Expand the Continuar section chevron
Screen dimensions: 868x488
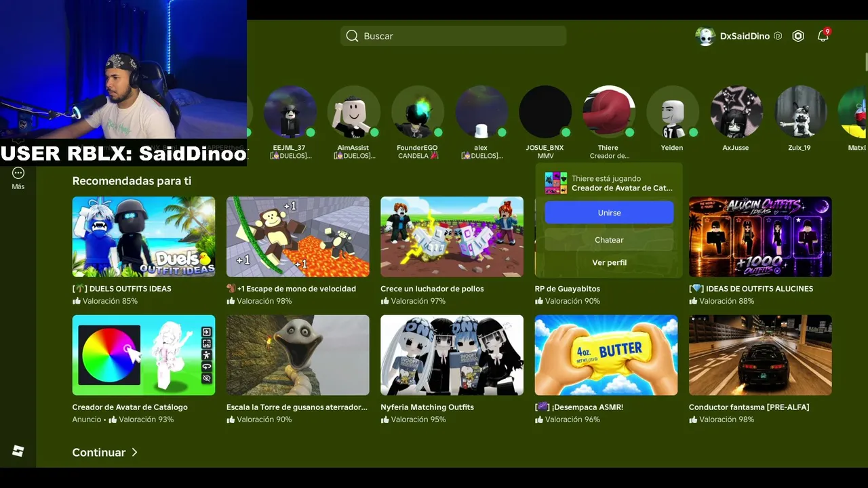[134, 452]
